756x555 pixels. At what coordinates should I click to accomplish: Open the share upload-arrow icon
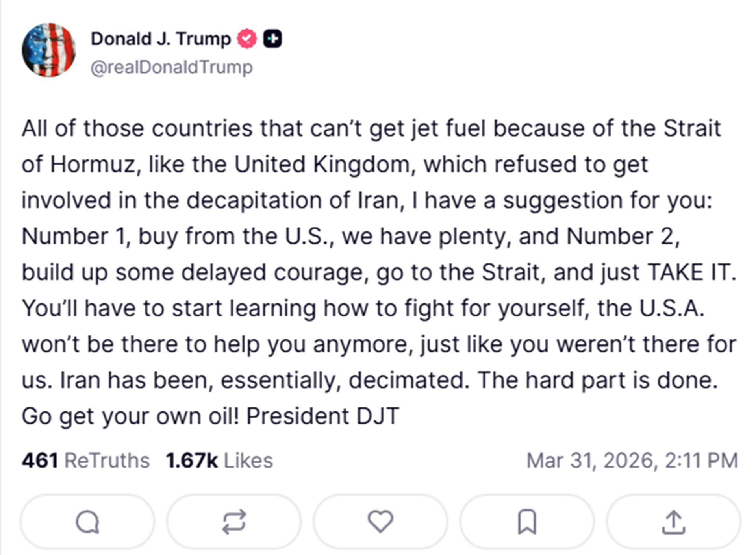coord(673,522)
